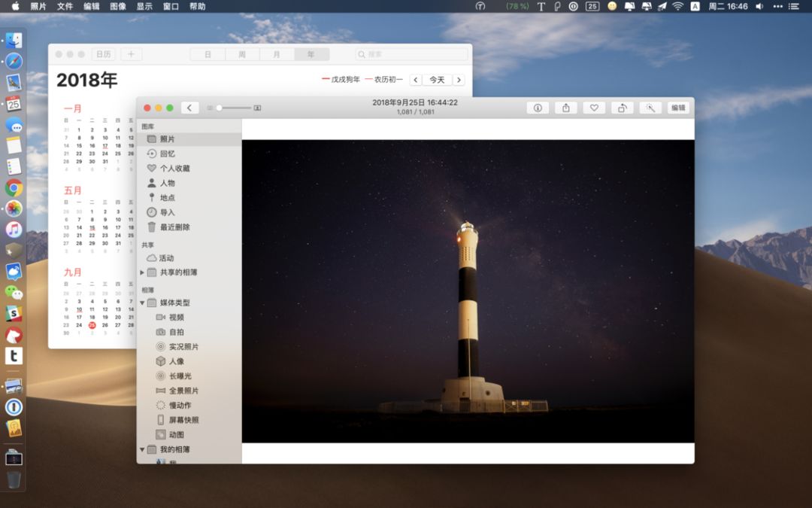This screenshot has width=812, height=508.
Task: Open the 图像 menu in menu bar
Action: [x=118, y=6]
